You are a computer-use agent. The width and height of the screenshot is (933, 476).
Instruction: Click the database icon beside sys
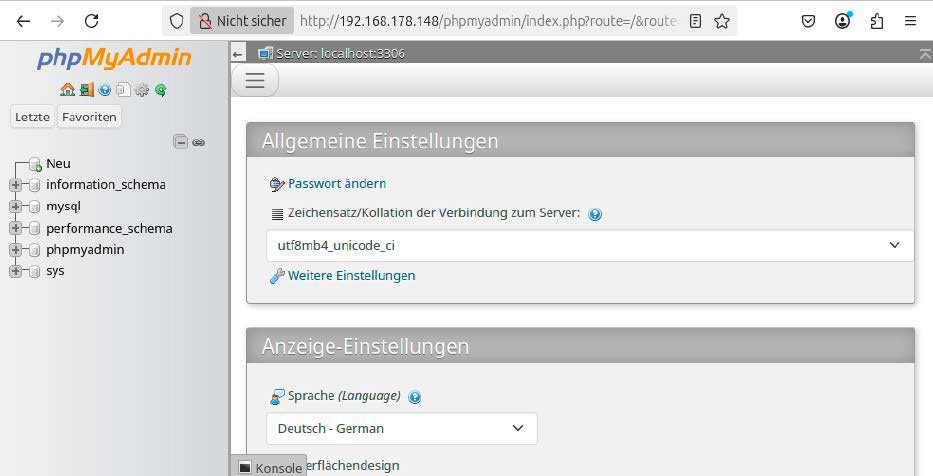pyautogui.click(x=35, y=271)
